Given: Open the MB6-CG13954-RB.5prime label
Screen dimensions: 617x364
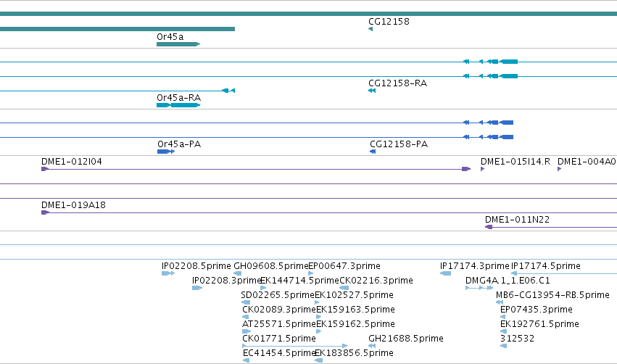Looking at the screenshot, I should coord(552,295).
